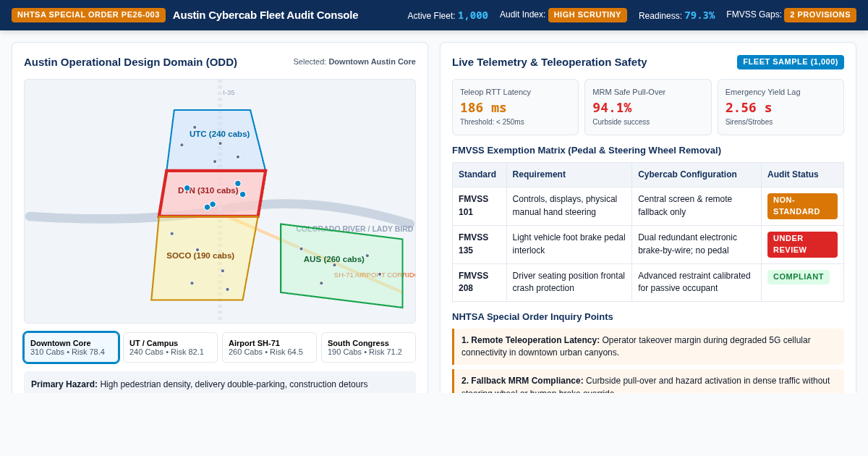The height and width of the screenshot is (456, 868).
Task: Click the 2 PROVISIONS FMVSS gaps badge
Action: (820, 15)
